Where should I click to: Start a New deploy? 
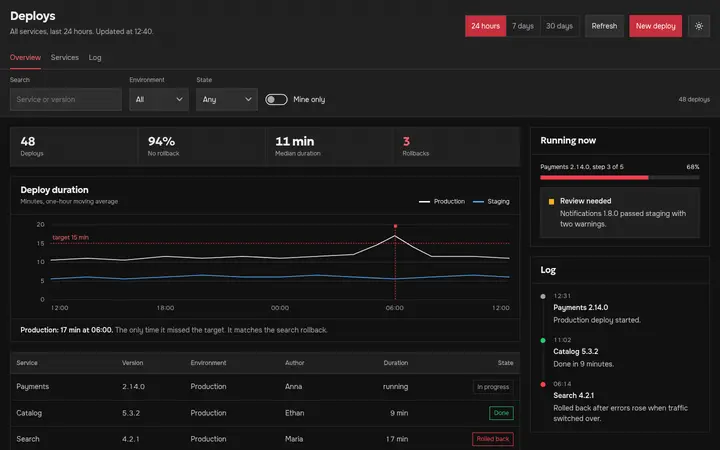click(655, 26)
